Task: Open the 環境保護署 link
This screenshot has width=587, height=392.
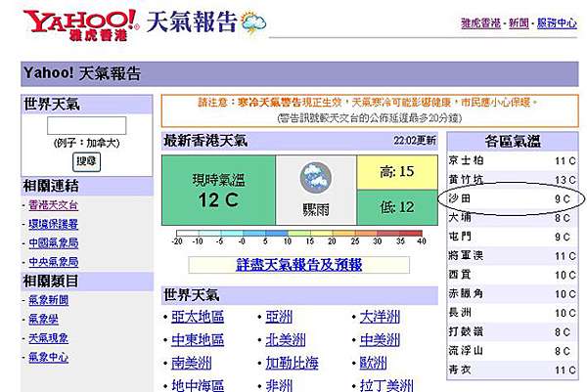Action: pyautogui.click(x=53, y=224)
